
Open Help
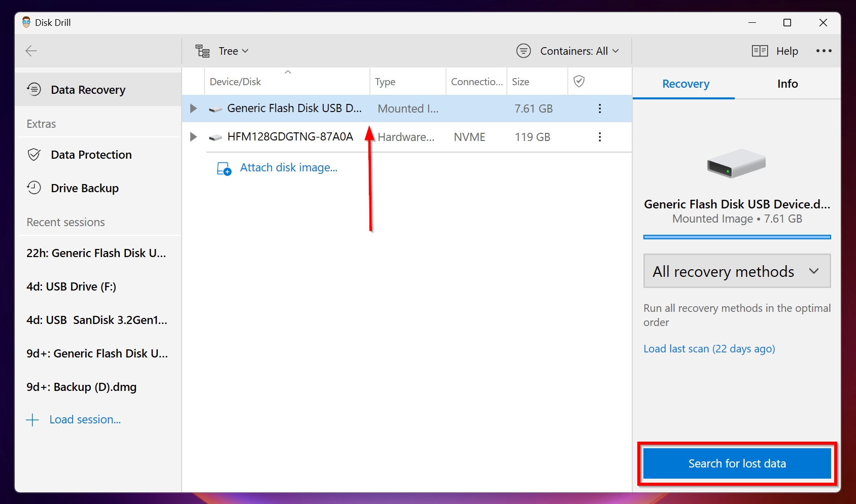click(787, 51)
